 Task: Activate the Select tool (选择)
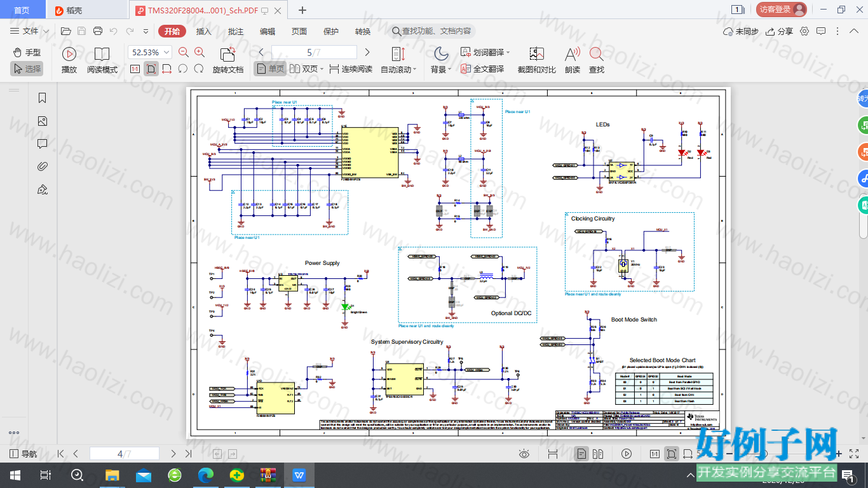[x=27, y=69]
